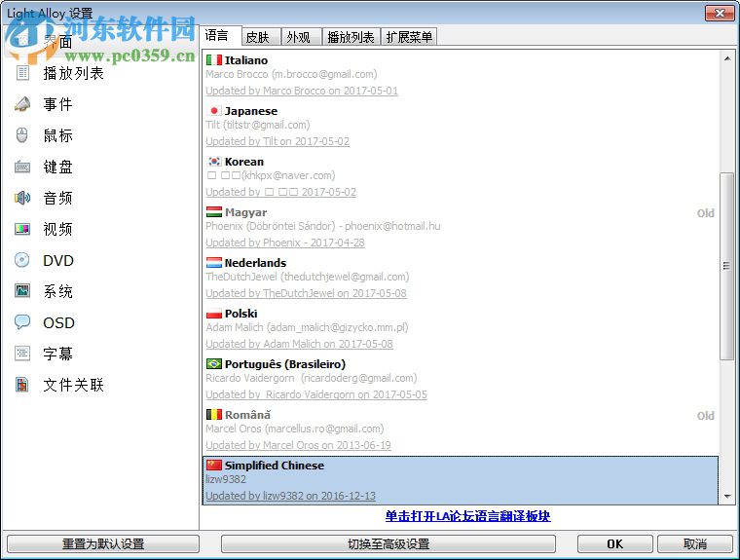Click the Dutch flag beside Nederlands

tap(214, 263)
